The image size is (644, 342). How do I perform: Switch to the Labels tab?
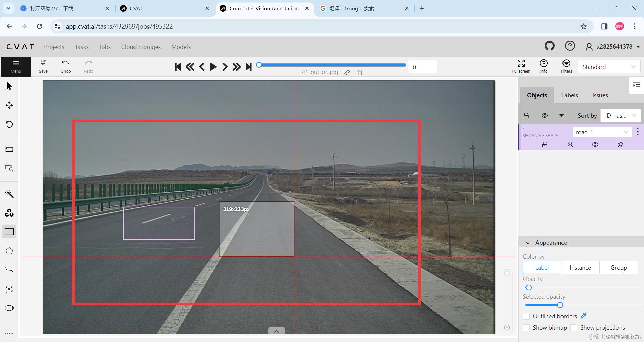[570, 95]
